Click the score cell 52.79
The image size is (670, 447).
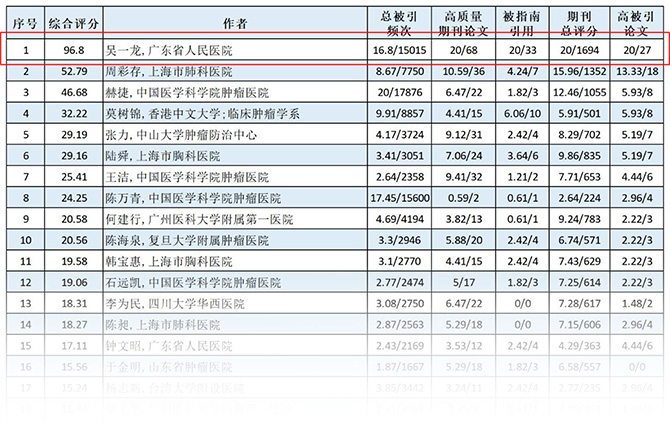pos(72,72)
